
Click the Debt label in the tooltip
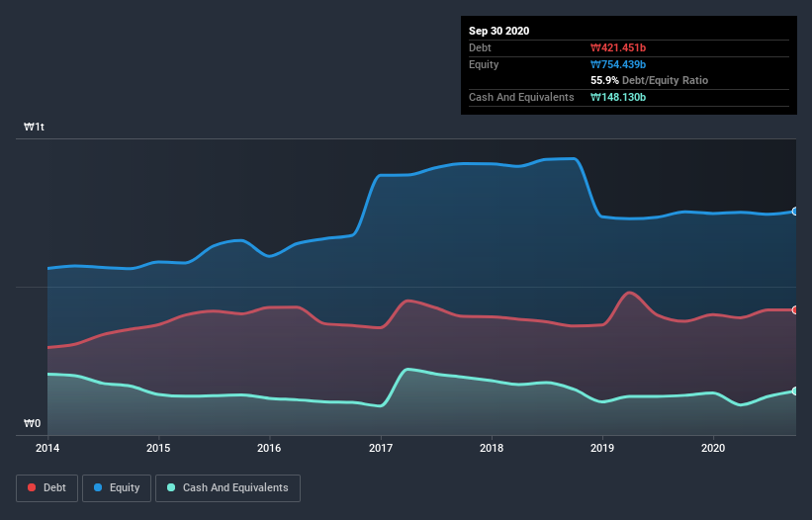click(x=480, y=47)
